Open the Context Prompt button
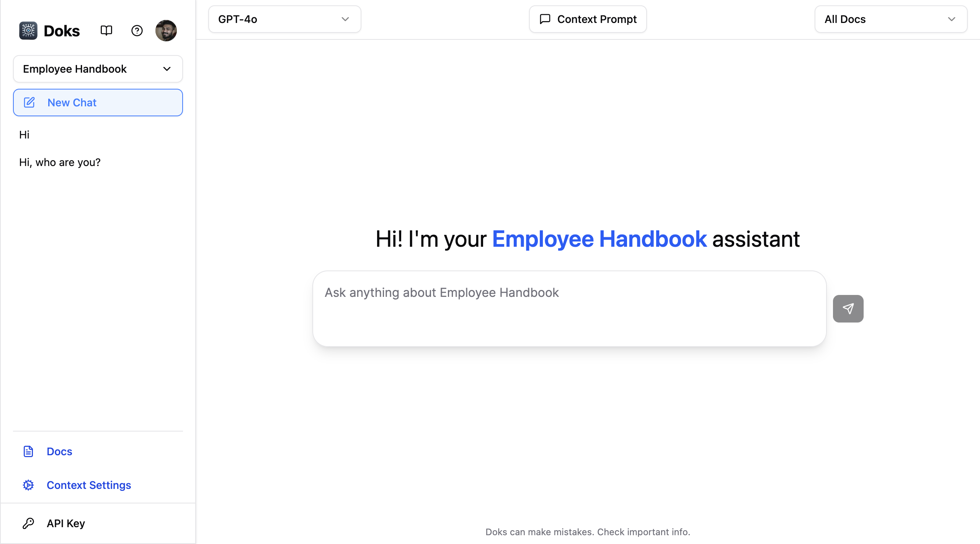 (x=588, y=19)
